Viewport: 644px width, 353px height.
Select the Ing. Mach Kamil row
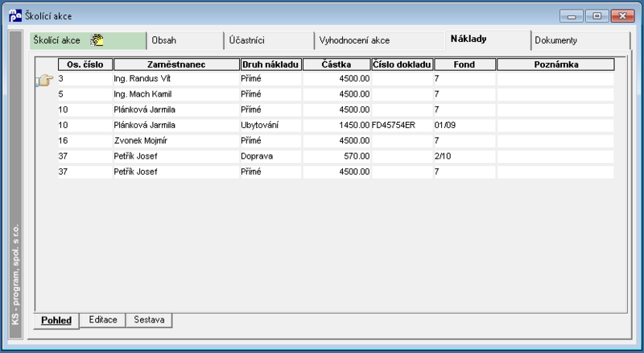click(x=336, y=94)
